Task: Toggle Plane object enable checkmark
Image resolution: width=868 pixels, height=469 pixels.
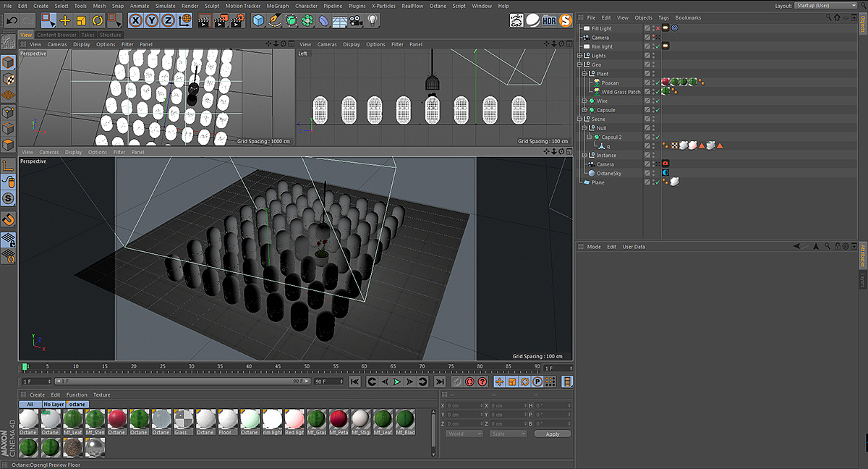Action: click(657, 182)
